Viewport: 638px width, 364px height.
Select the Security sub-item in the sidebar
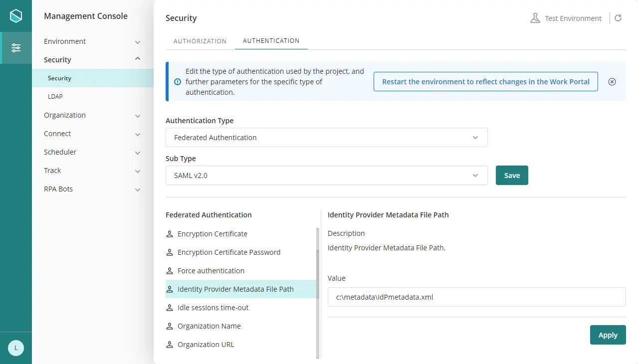click(x=93, y=78)
